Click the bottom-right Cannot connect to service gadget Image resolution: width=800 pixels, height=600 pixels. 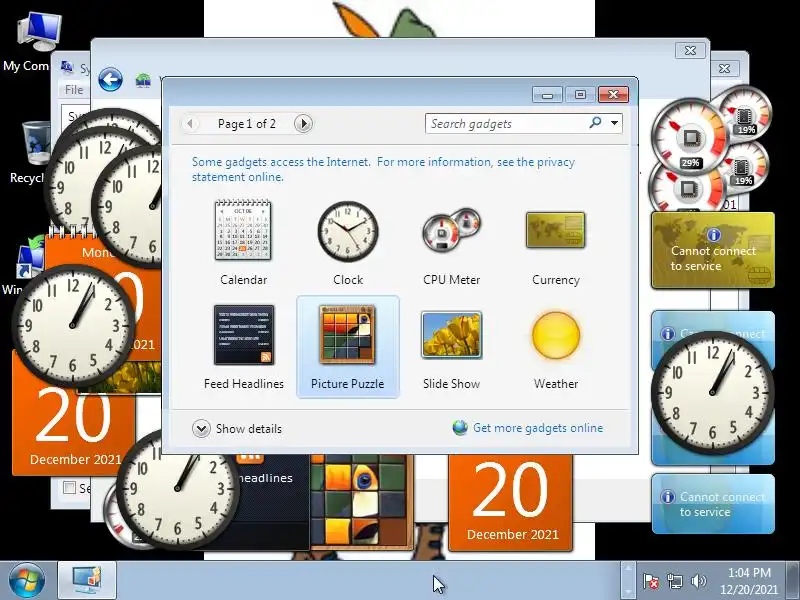point(713,504)
